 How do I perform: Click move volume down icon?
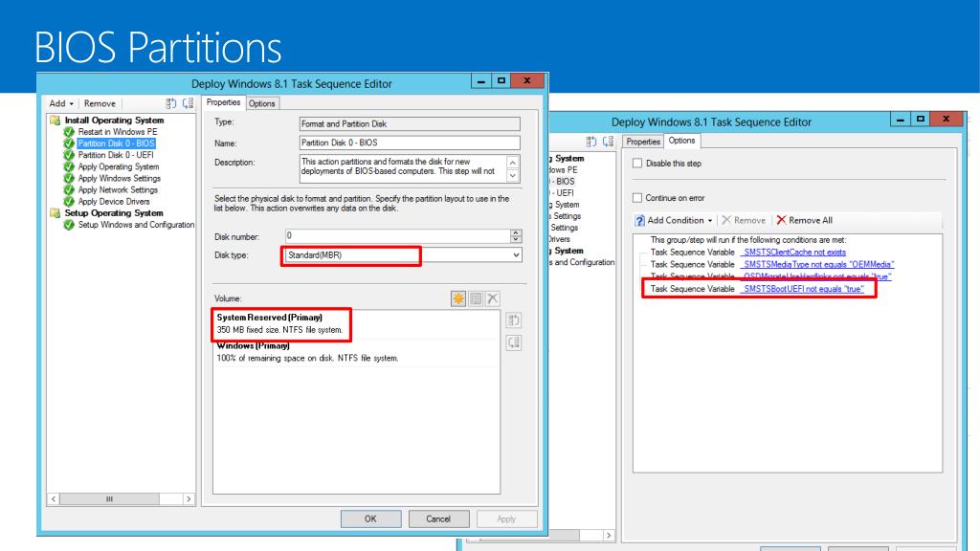coord(514,342)
